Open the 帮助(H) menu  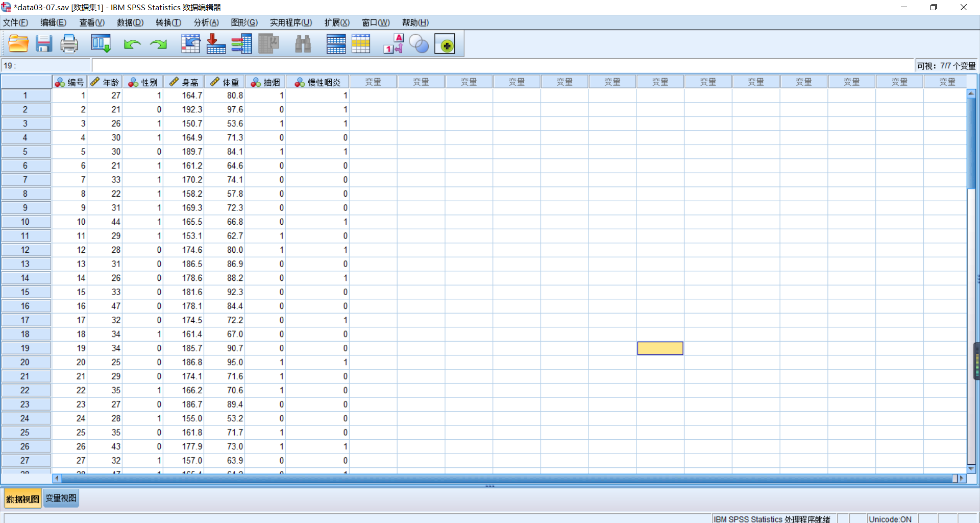coord(415,22)
